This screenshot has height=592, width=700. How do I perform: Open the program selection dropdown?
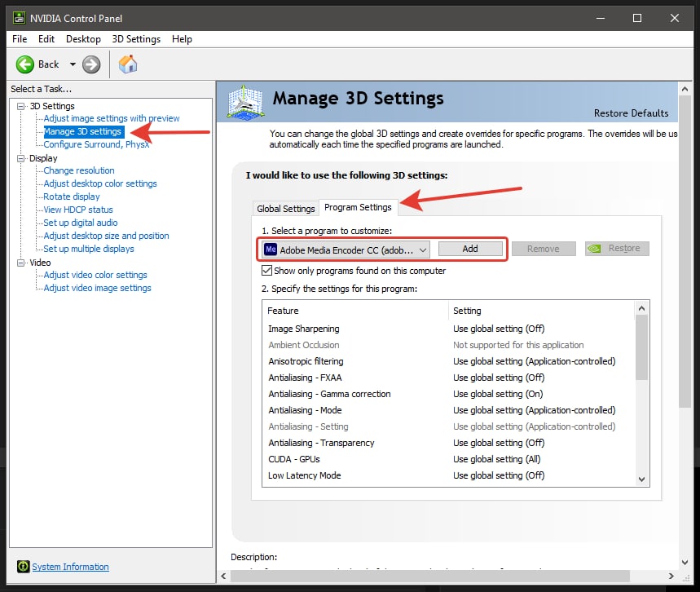tap(346, 250)
